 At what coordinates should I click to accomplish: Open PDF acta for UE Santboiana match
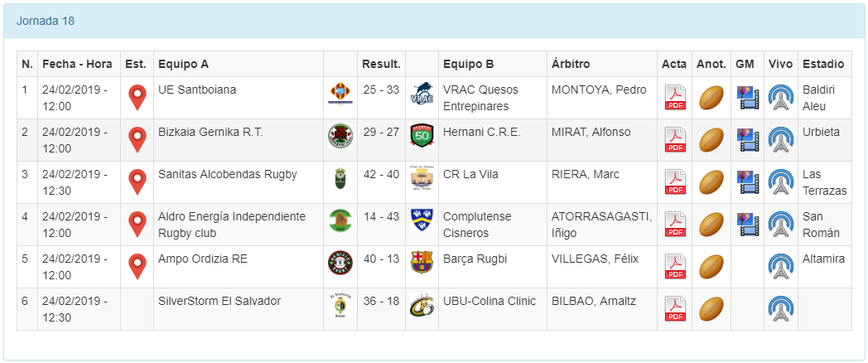pos(675,98)
